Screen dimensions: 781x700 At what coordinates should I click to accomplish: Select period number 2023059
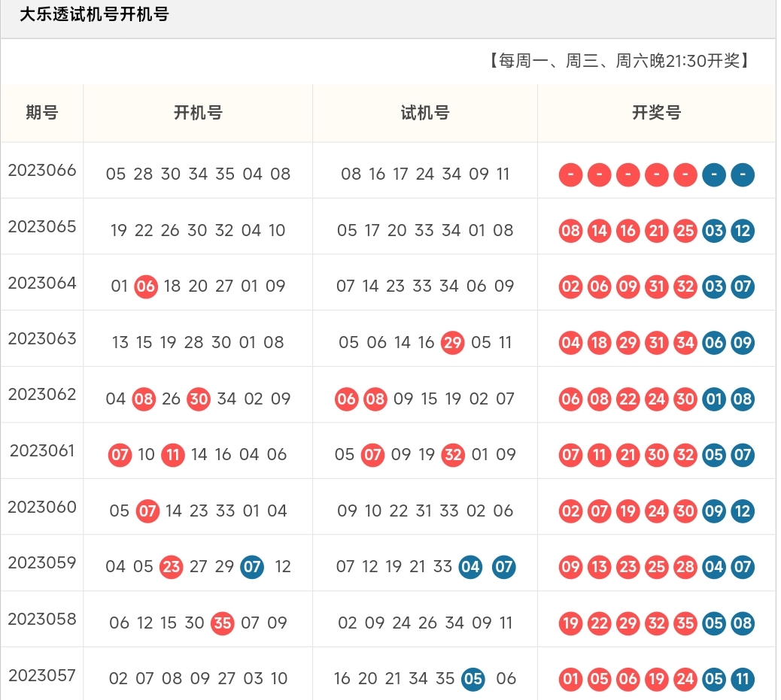(42, 562)
